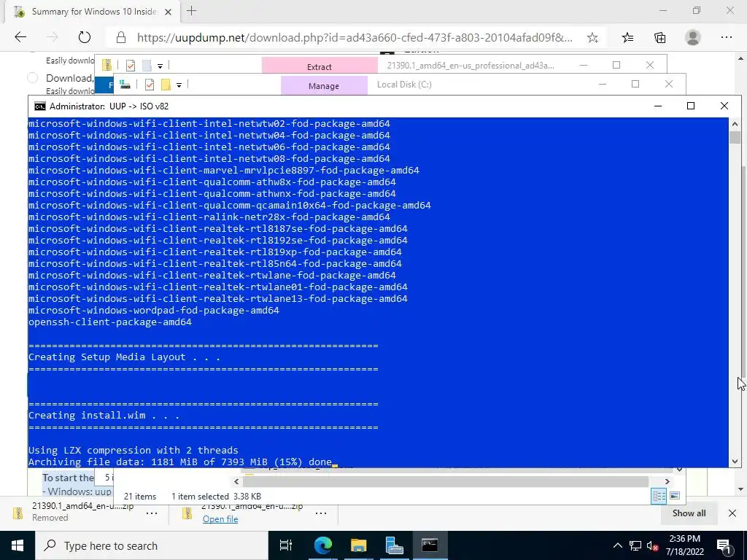This screenshot has width=747, height=560.
Task: Click 'openssh-client-package-amd64' line in console
Action: (110, 322)
